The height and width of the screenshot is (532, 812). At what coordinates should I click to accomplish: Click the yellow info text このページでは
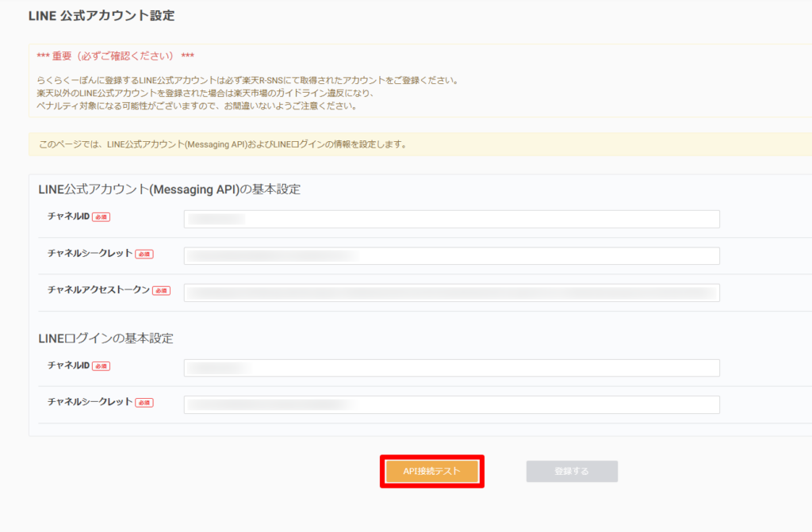pyautogui.click(x=223, y=144)
